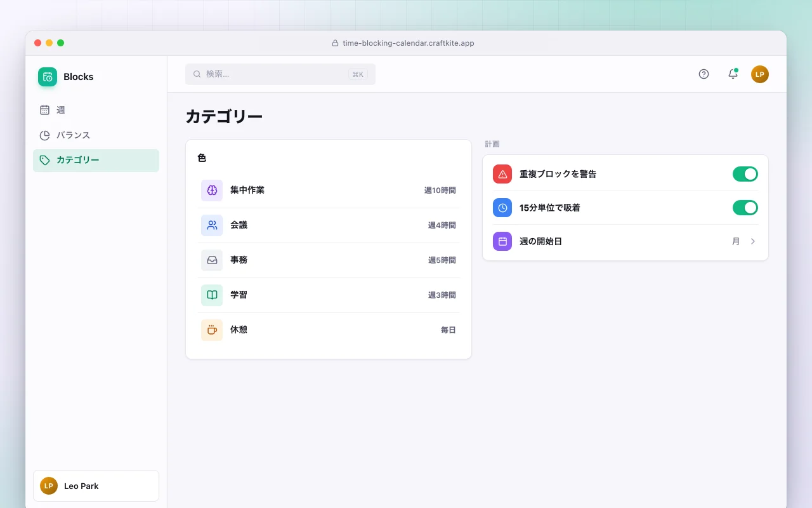Select the 事務 category label
The width and height of the screenshot is (812, 508).
[239, 260]
